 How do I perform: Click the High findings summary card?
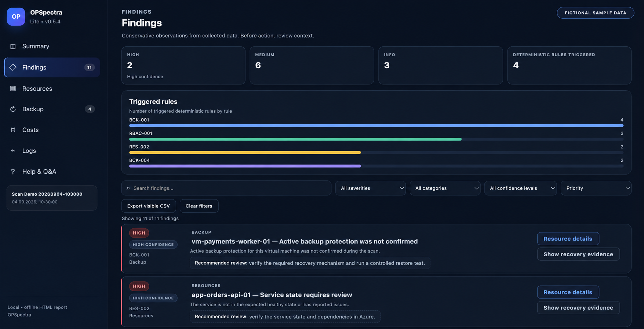click(183, 65)
